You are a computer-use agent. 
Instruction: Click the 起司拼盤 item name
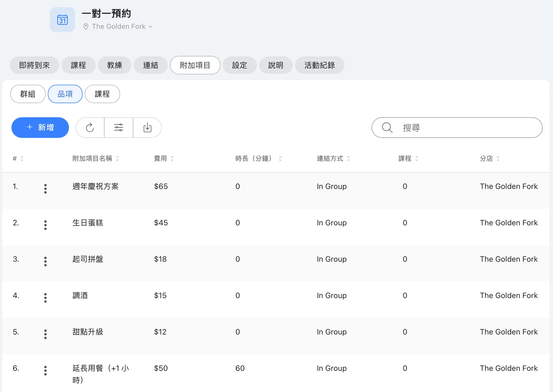click(88, 259)
